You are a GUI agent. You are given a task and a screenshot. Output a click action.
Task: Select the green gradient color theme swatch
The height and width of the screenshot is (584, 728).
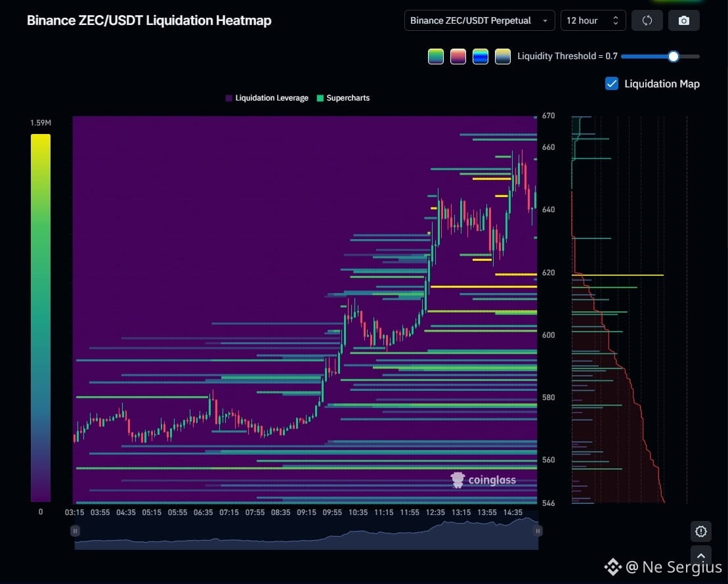tap(435, 56)
